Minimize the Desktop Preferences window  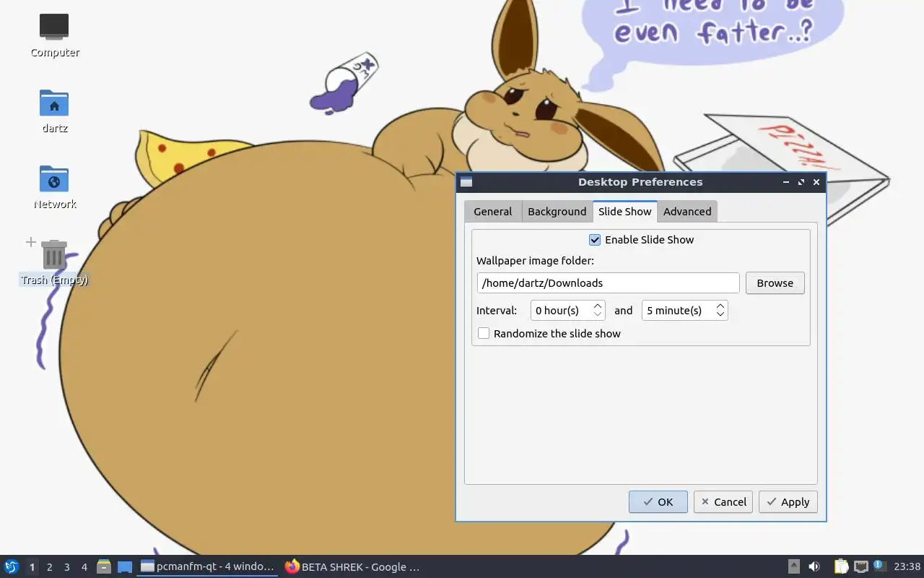[786, 182]
